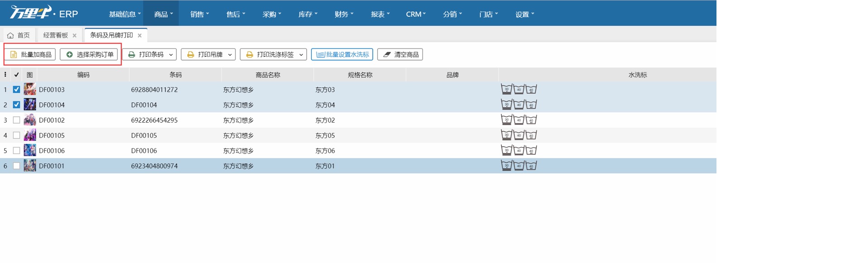Viewport: 868px width, 263px height.
Task: Open the 财务 menu
Action: click(x=344, y=14)
